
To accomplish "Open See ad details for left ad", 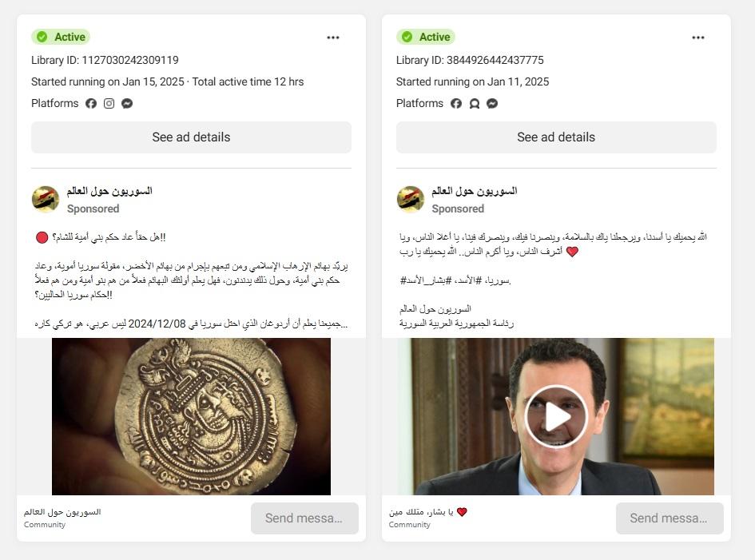I will click(x=191, y=137).
